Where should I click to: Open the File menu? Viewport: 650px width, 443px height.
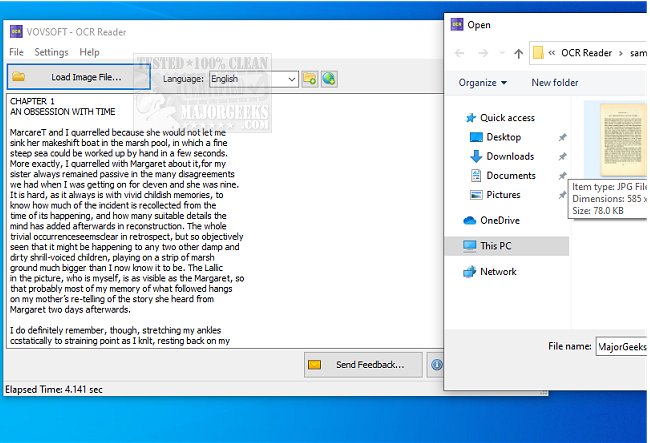16,52
